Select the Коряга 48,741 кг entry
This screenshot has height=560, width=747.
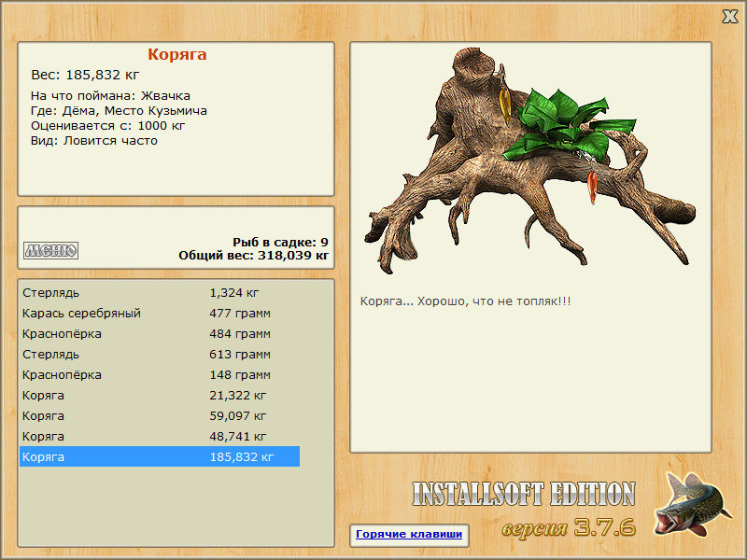coord(160,436)
